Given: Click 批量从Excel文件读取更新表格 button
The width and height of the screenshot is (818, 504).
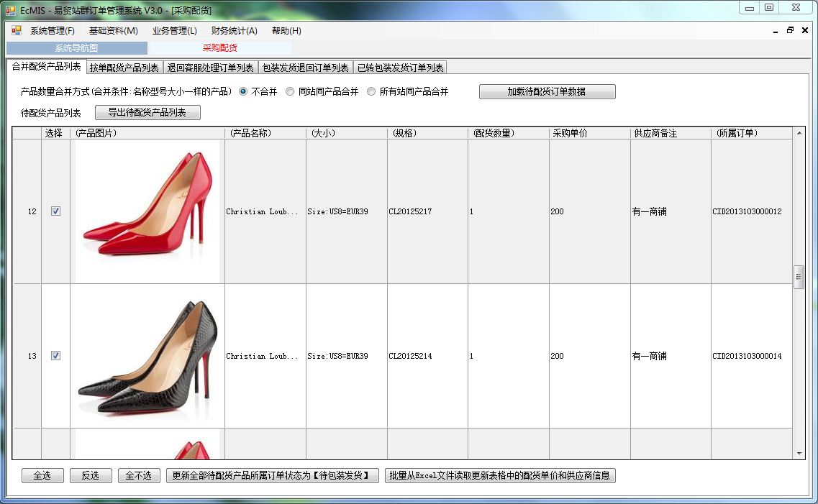Looking at the screenshot, I should (500, 475).
